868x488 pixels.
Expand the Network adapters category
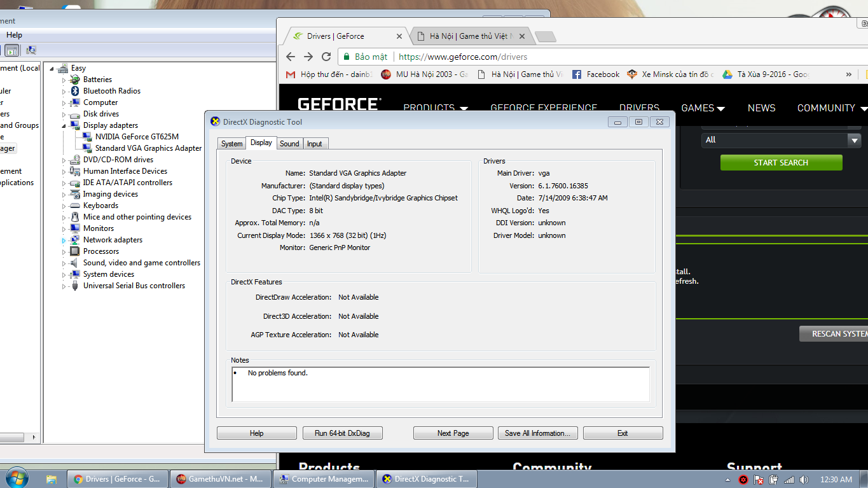tap(64, 241)
